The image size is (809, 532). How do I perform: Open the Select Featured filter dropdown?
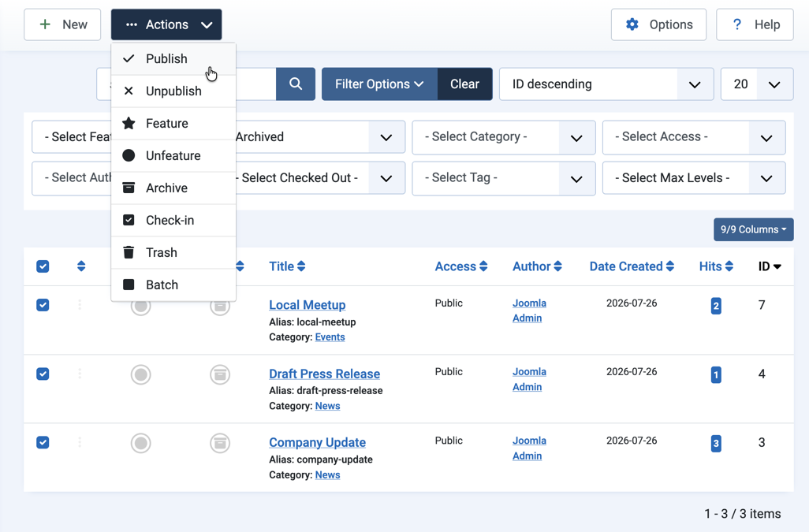(72, 137)
